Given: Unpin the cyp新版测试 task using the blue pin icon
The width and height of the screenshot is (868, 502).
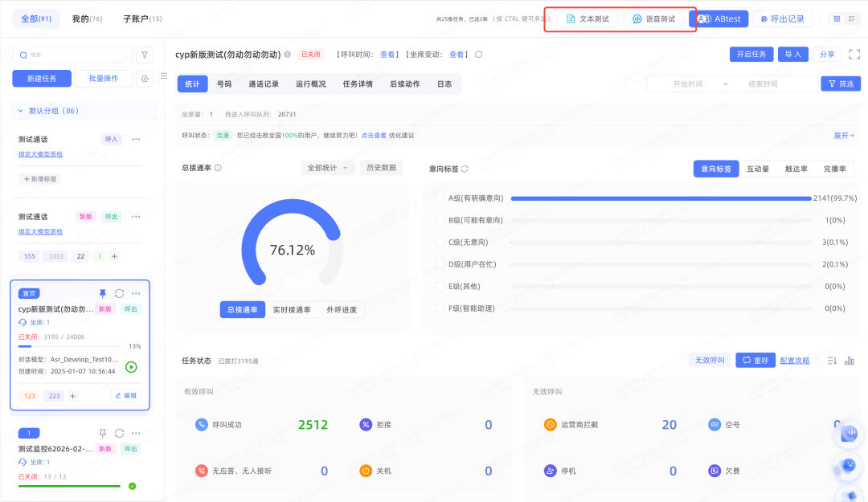Looking at the screenshot, I should pos(102,293).
